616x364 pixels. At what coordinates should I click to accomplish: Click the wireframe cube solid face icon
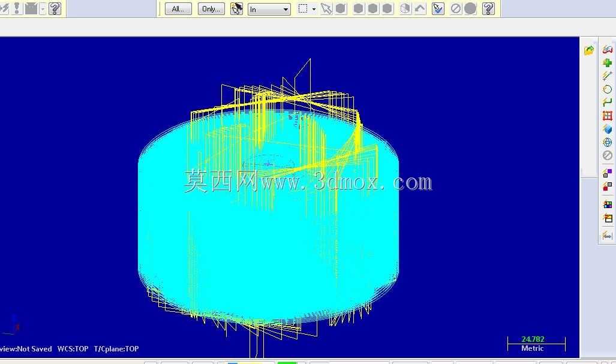point(405,8)
